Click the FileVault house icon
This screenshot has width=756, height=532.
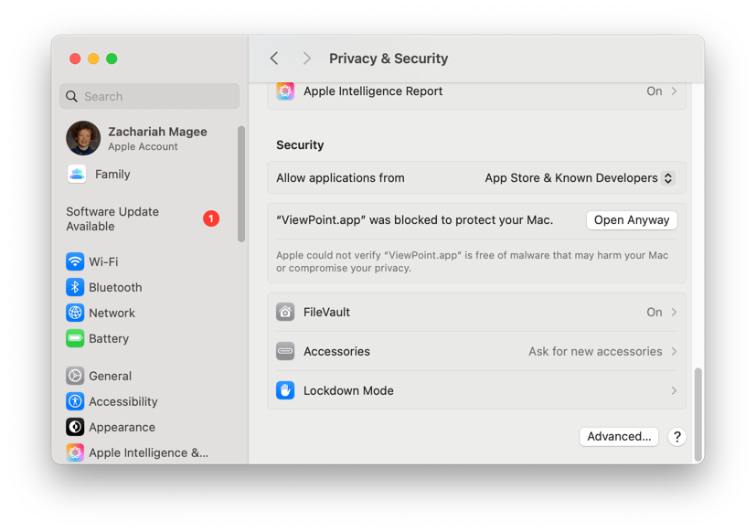point(285,312)
